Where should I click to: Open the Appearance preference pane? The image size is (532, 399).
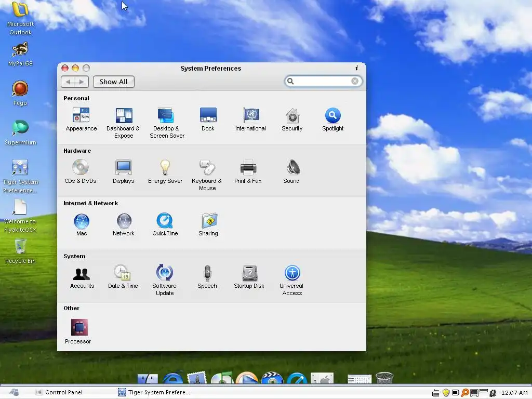tap(81, 119)
